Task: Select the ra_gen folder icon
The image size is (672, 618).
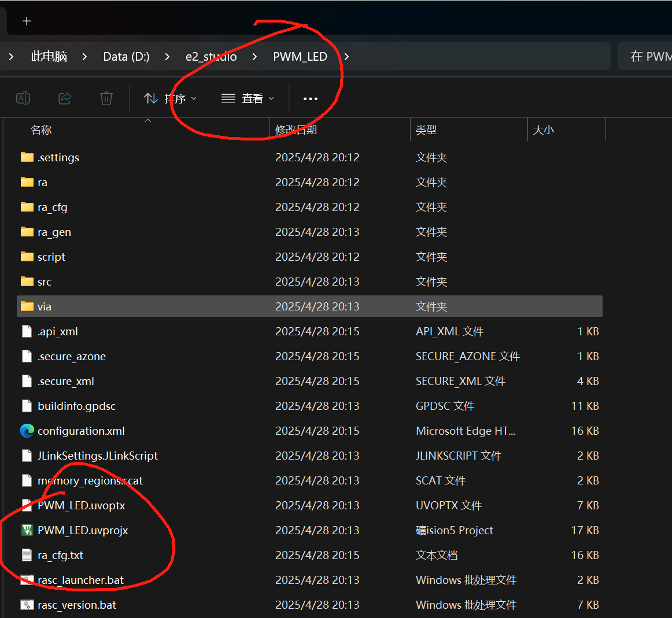Action: pos(27,232)
